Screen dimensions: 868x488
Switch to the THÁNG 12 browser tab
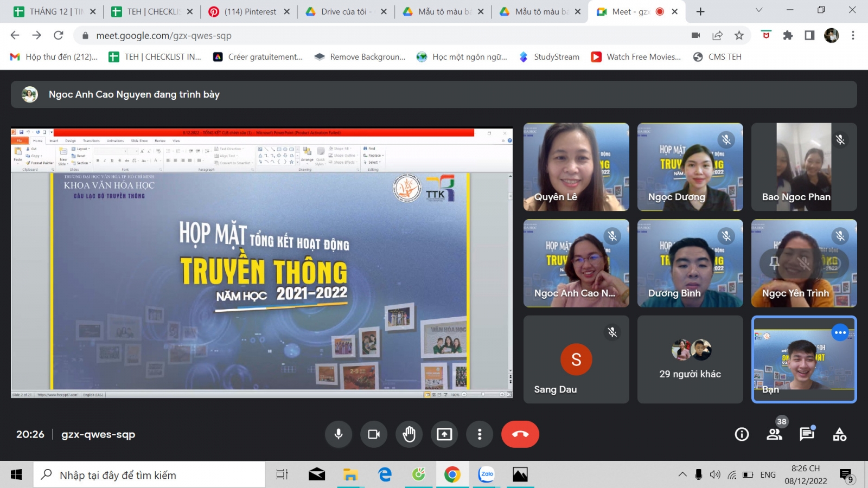(x=54, y=11)
